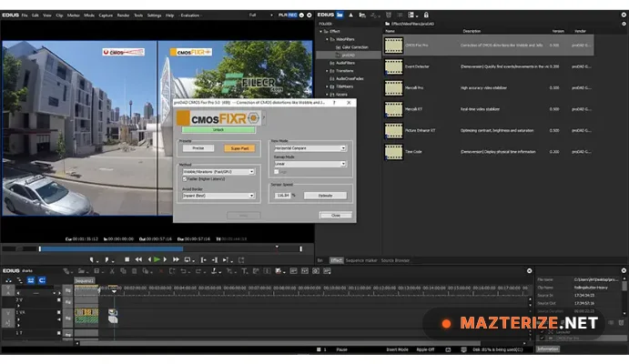629x364 pixels.
Task: Toggle the lock box on track 1 VA
Action: 59,312
